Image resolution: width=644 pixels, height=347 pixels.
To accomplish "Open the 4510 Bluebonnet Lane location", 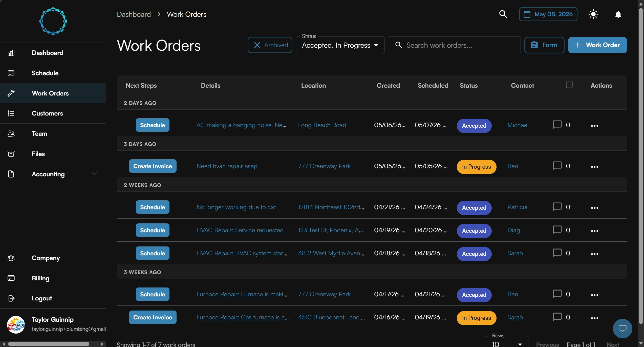I will click(x=331, y=317).
